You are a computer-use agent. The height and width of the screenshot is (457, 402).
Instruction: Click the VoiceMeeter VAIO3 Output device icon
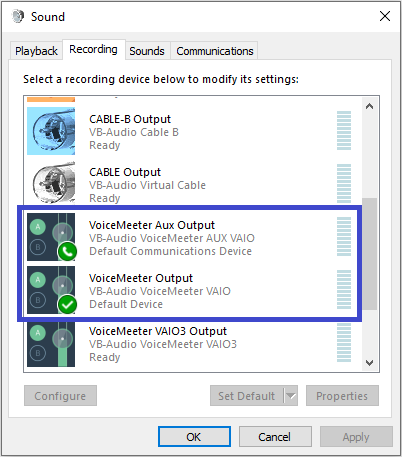click(x=51, y=343)
